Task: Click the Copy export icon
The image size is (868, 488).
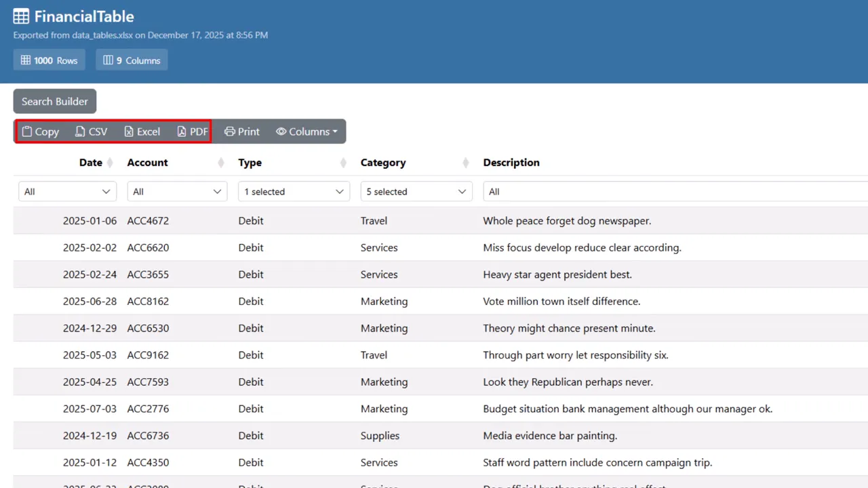Action: pos(27,131)
